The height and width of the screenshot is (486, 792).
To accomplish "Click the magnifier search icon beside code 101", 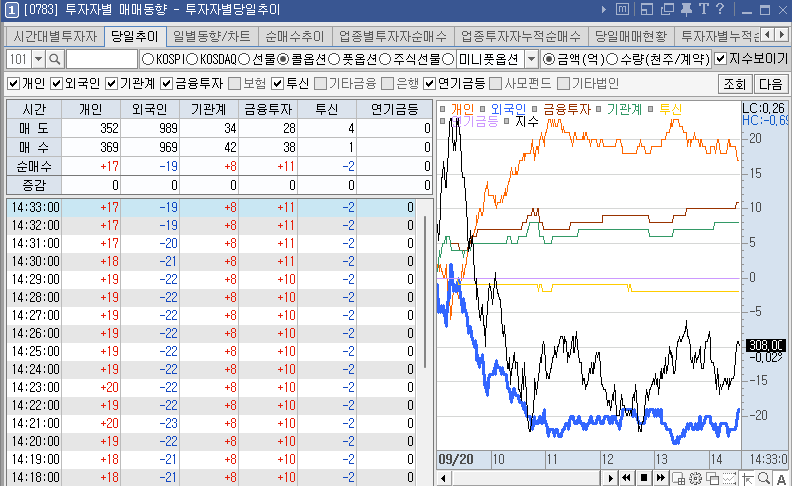I will (x=54, y=60).
